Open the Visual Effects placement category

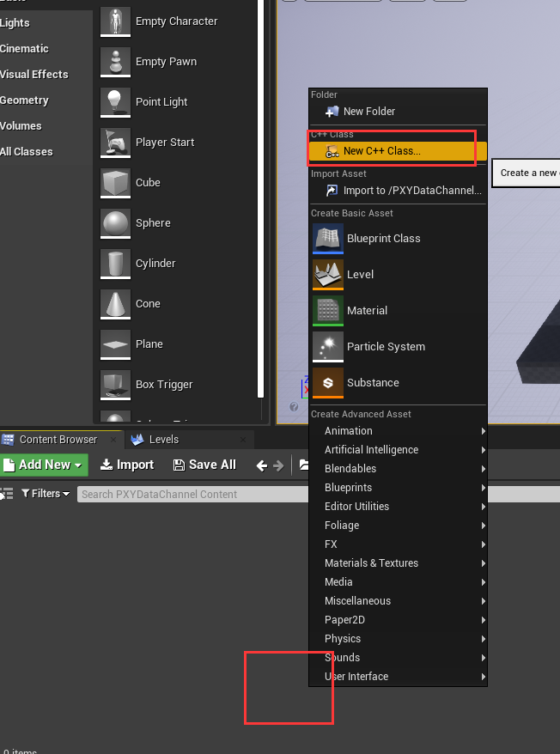(x=34, y=75)
